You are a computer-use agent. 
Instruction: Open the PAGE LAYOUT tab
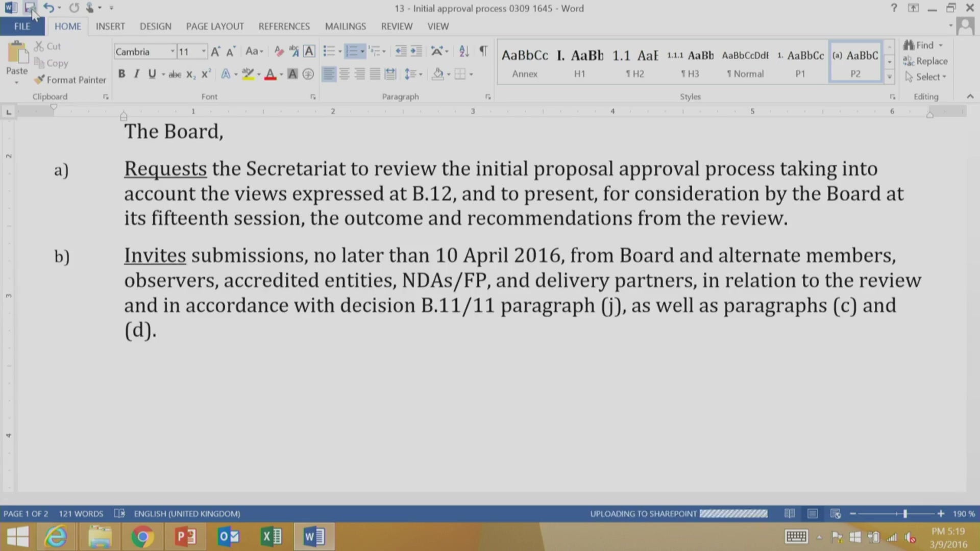215,26
